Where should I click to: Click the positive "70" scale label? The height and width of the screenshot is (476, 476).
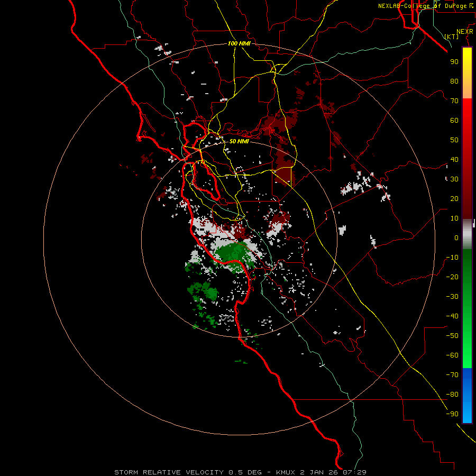pos(454,101)
